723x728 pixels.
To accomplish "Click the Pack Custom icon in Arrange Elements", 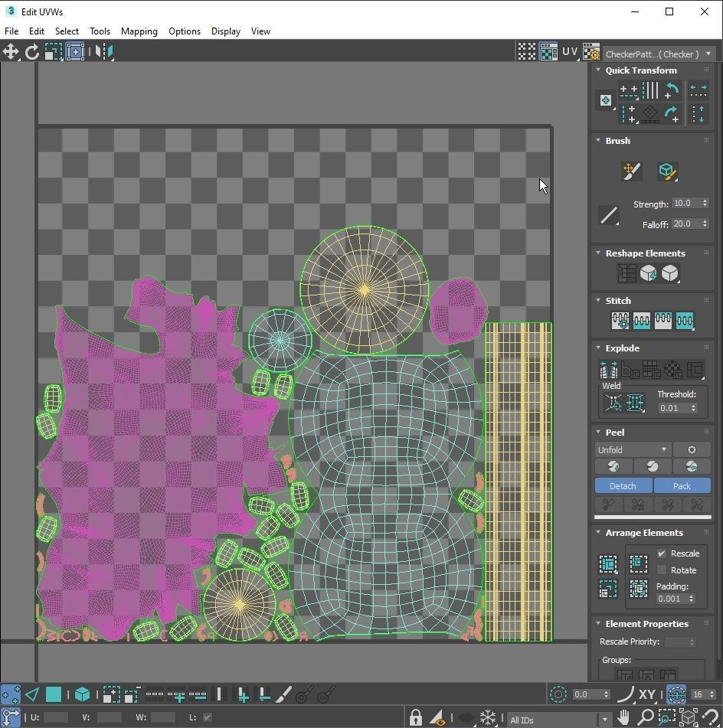I will [x=608, y=564].
